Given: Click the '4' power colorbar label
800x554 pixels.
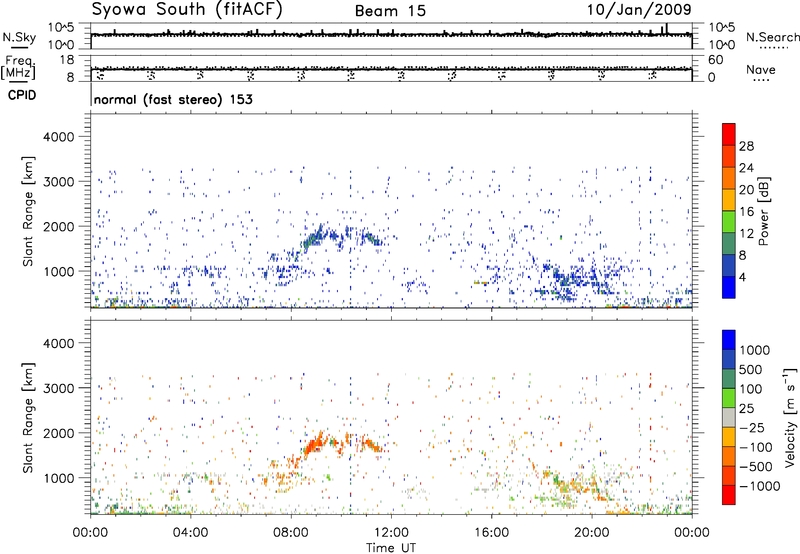Looking at the screenshot, I should [742, 277].
